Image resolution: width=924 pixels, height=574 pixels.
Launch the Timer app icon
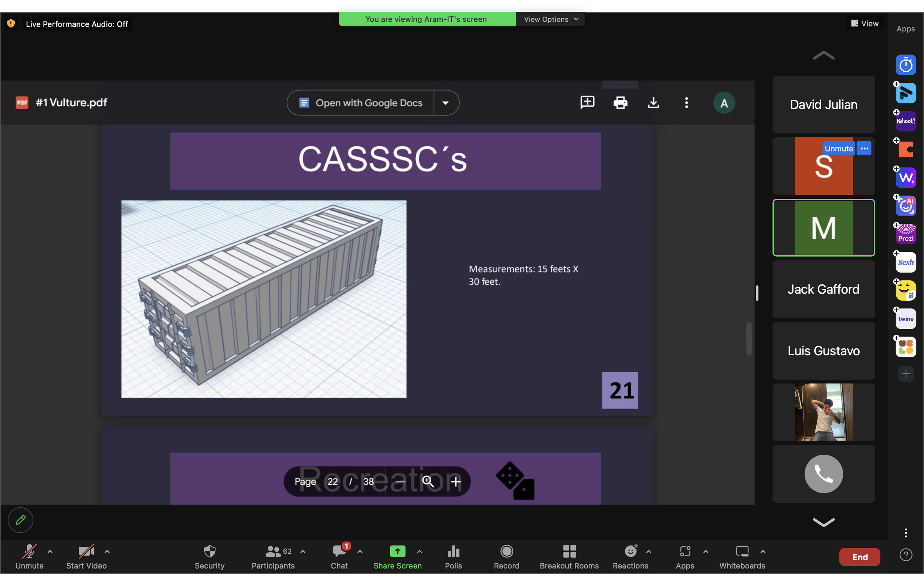pos(906,65)
